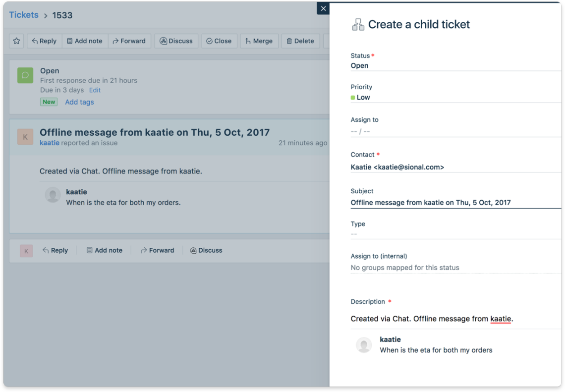Image resolution: width=565 pixels, height=392 pixels.
Task: Navigate back via the Tickets breadcrumb
Action: pyautogui.click(x=24, y=15)
